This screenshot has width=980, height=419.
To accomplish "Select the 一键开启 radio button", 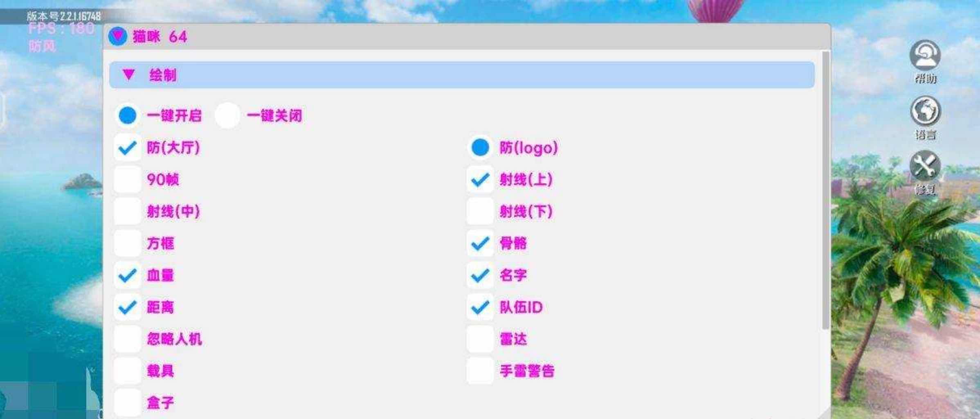I will 127,115.
